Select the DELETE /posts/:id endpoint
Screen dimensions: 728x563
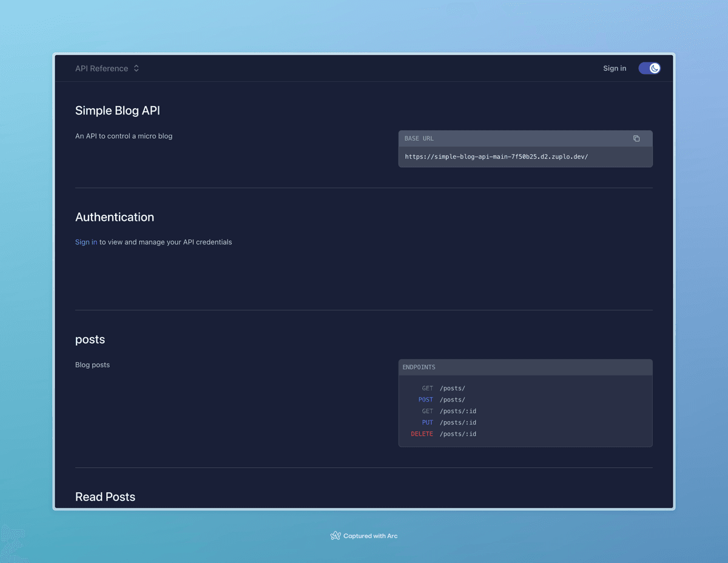(457, 434)
